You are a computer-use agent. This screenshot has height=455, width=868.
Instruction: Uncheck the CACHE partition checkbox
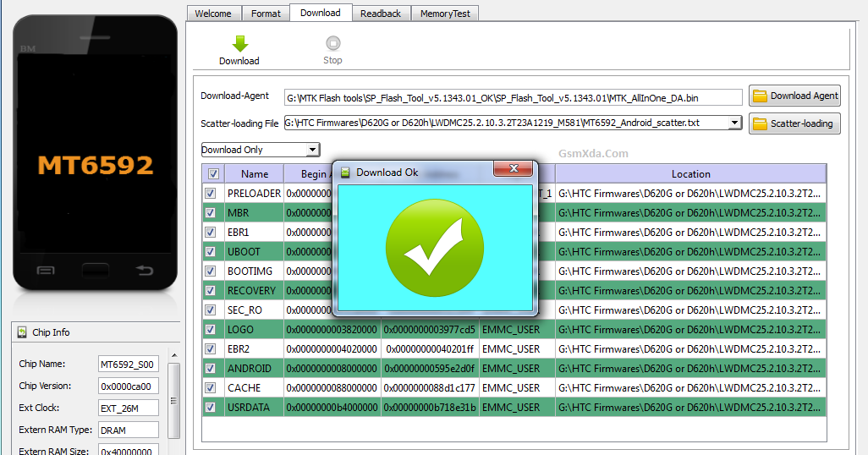tap(211, 387)
